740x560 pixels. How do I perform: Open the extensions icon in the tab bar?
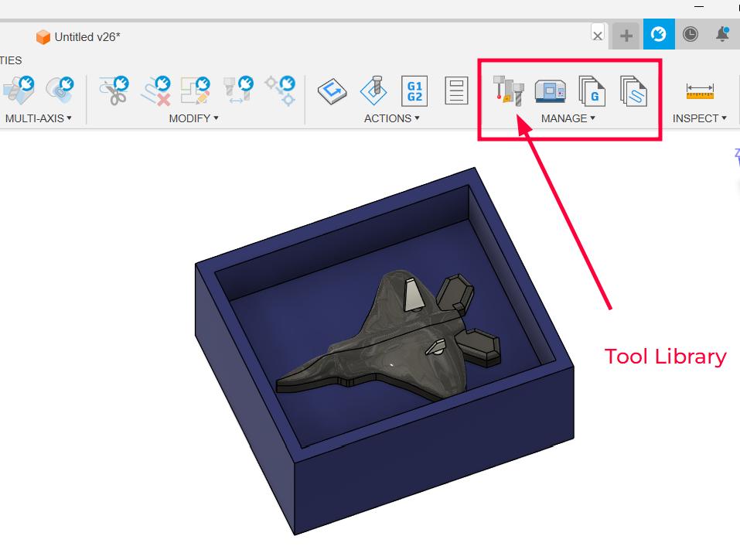coord(659,34)
